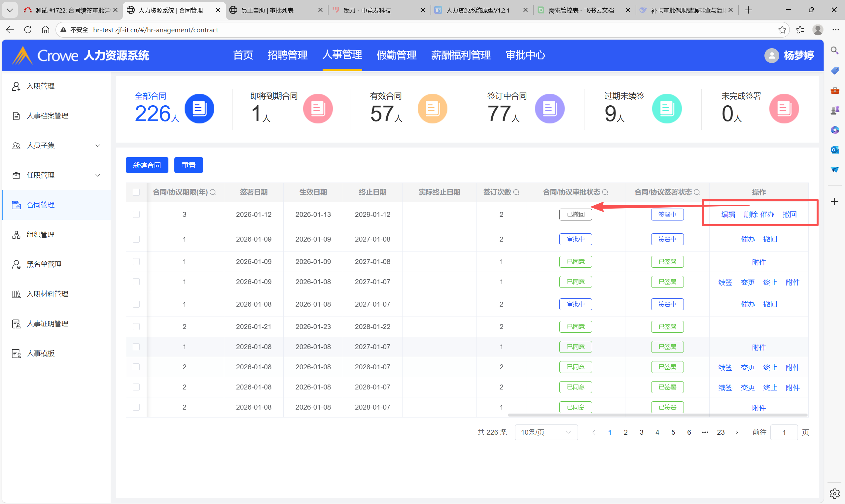Click the blue 全部合同 document icon
The height and width of the screenshot is (504, 845).
199,109
